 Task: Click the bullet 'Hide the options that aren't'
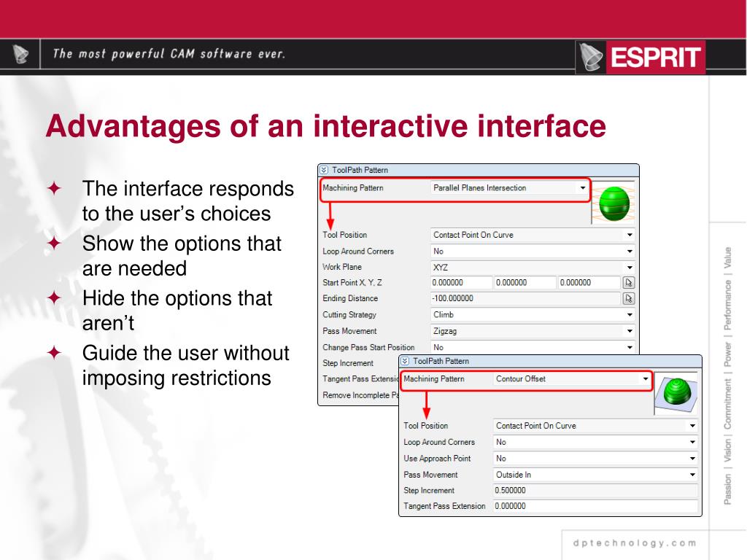[177, 311]
